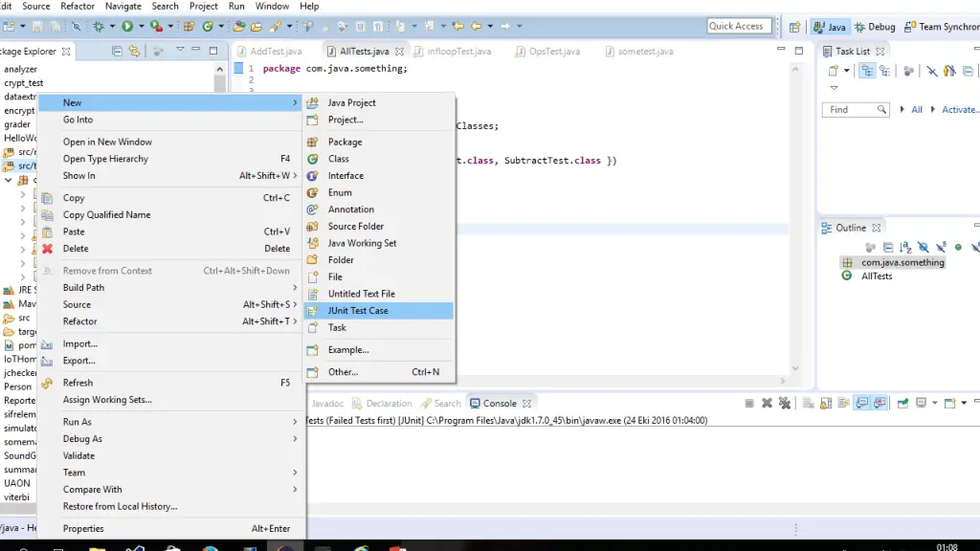Switch to the Java perspective button
This screenshot has width=980, height=551.
(x=830, y=27)
